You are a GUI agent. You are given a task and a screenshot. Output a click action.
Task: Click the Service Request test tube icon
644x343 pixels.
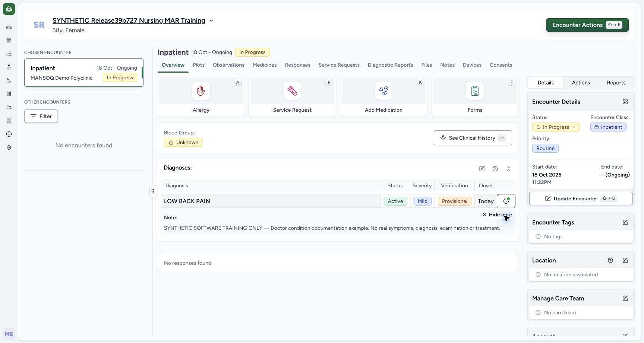pos(292,91)
